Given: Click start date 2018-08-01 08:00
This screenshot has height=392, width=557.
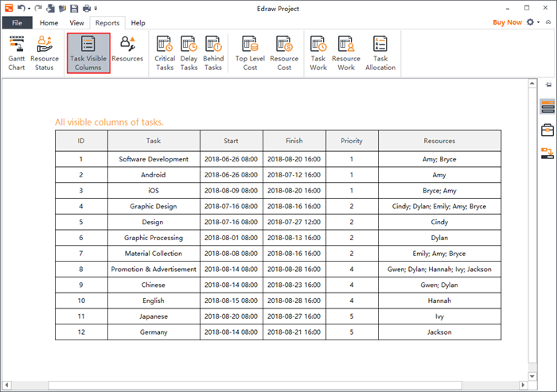Looking at the screenshot, I should (231, 238).
